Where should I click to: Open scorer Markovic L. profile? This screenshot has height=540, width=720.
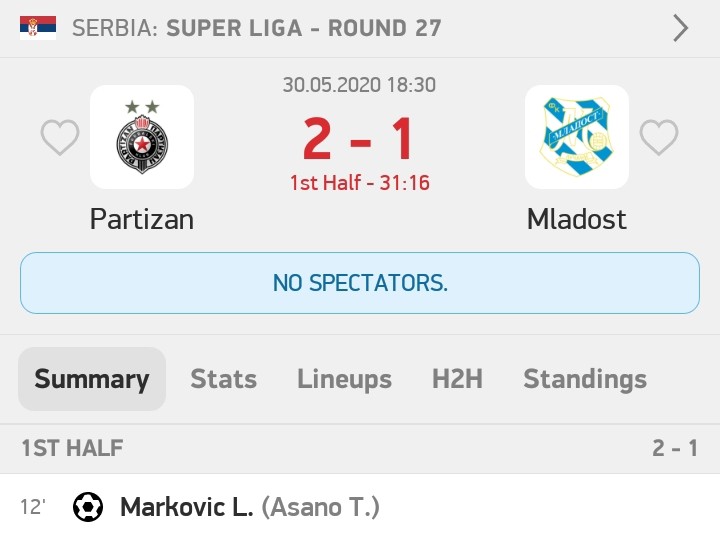click(x=186, y=507)
